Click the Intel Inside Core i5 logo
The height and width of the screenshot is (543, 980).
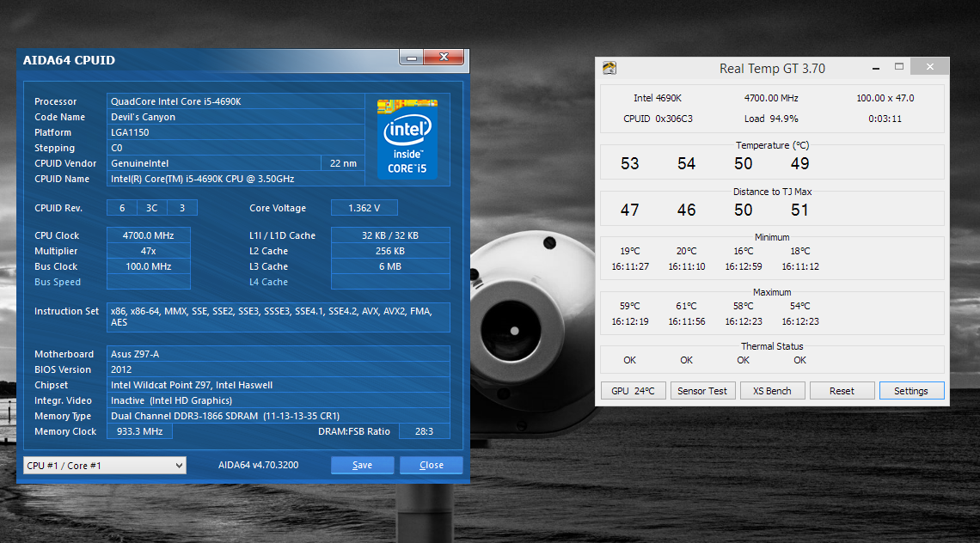[x=407, y=138]
